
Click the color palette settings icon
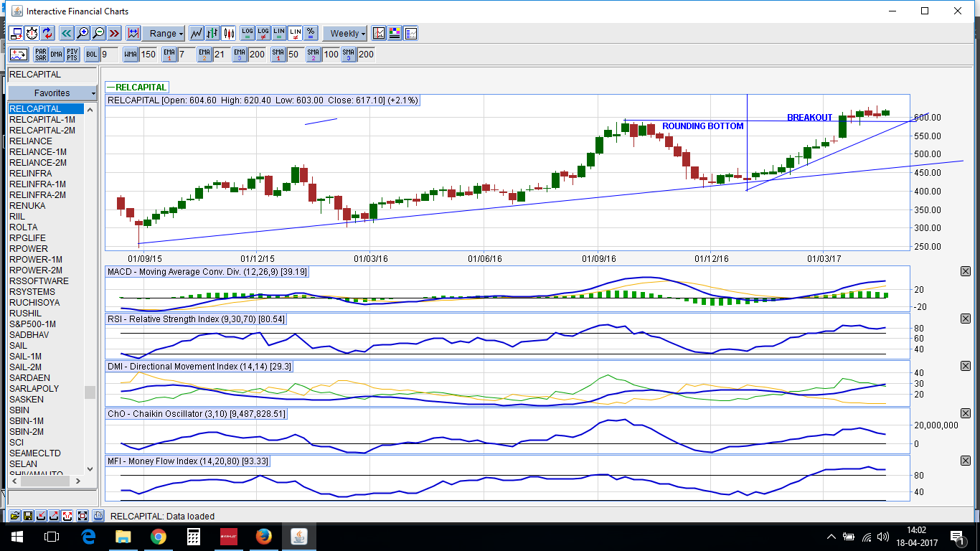tap(395, 33)
